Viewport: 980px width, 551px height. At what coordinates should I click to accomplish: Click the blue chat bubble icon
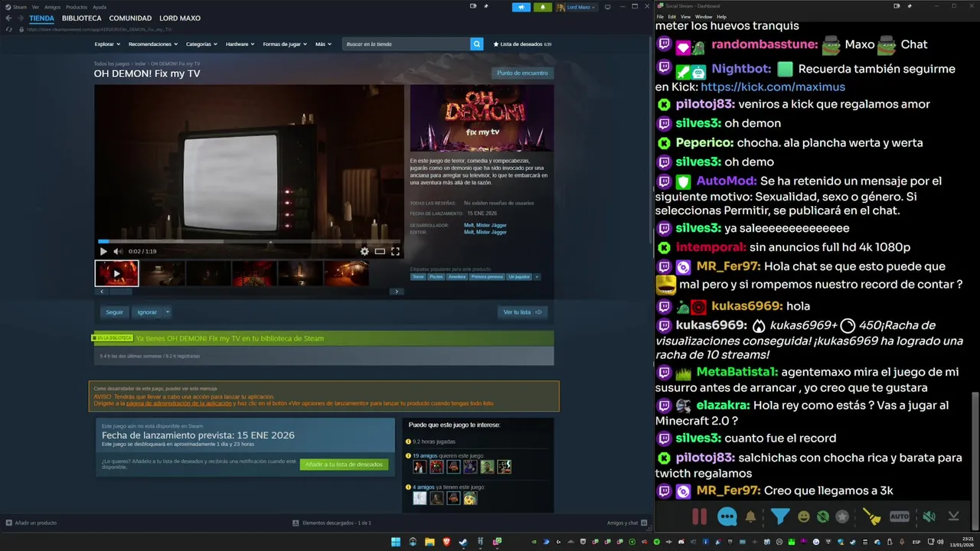pyautogui.click(x=727, y=517)
